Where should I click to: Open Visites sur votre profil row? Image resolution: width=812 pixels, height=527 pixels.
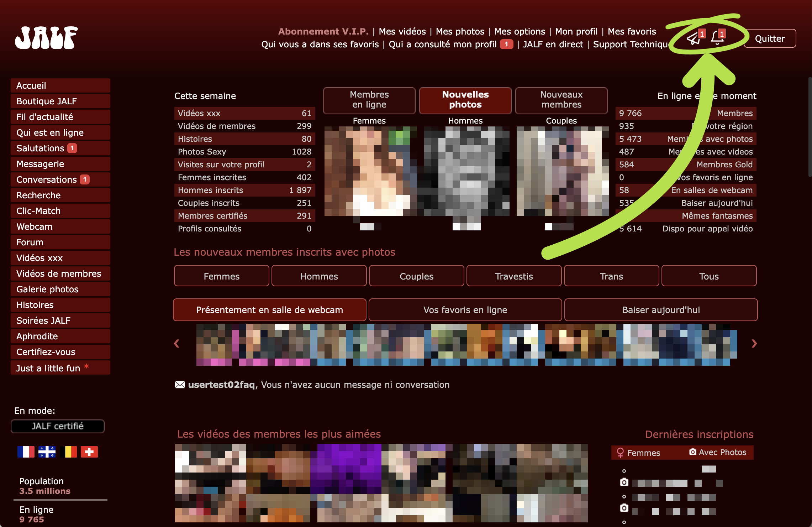(x=244, y=165)
